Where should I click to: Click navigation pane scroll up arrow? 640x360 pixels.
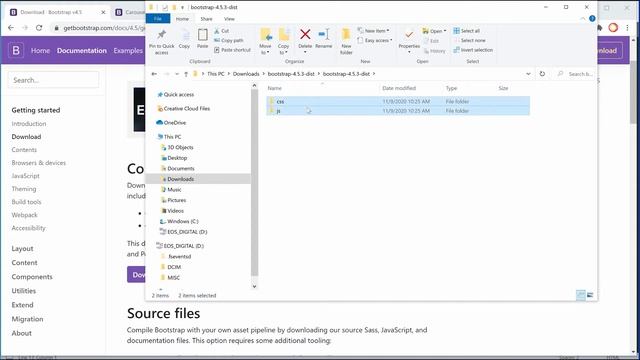coord(254,86)
